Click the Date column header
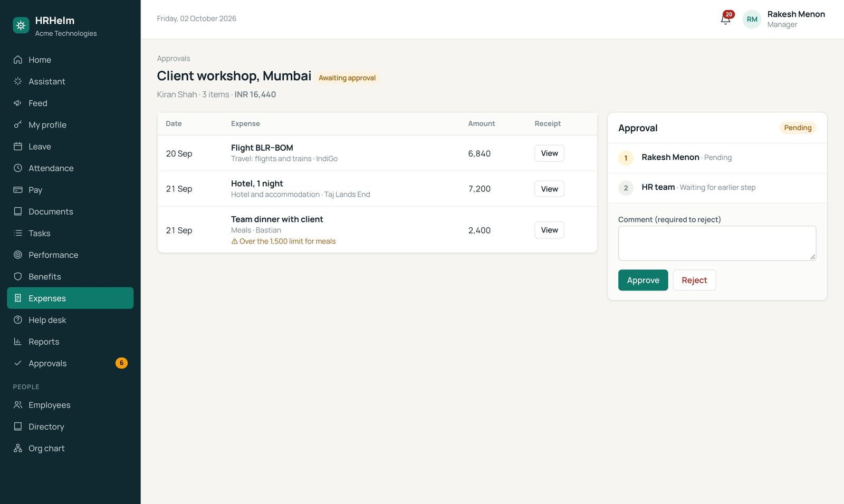This screenshot has height=504, width=844. click(174, 123)
